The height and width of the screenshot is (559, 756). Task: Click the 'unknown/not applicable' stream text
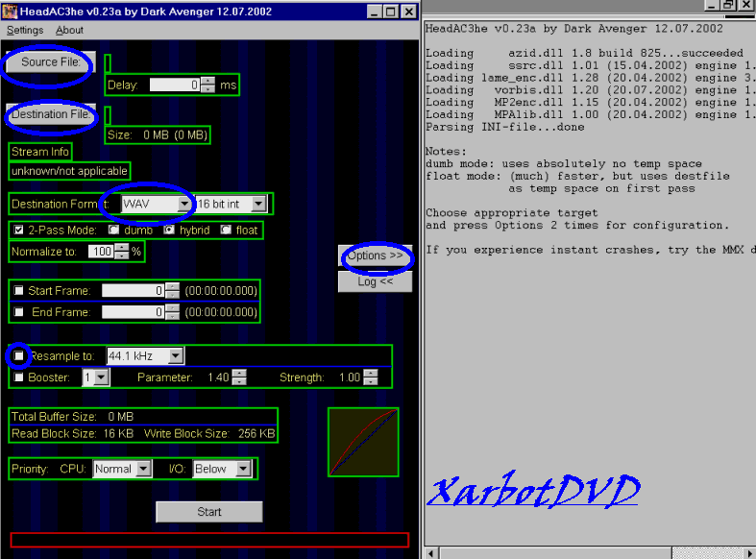pos(69,171)
